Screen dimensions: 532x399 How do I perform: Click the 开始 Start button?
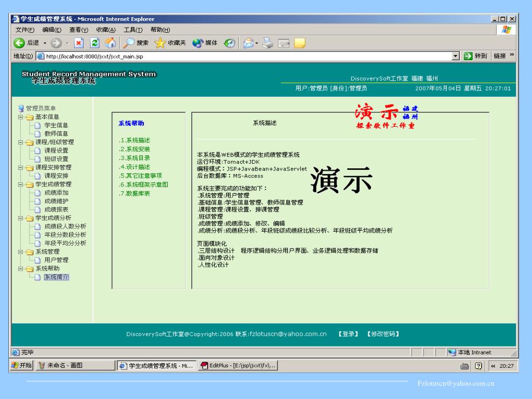[x=22, y=365]
